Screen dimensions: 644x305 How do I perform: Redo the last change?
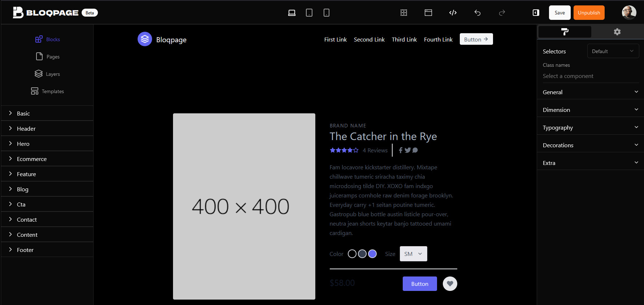point(502,13)
